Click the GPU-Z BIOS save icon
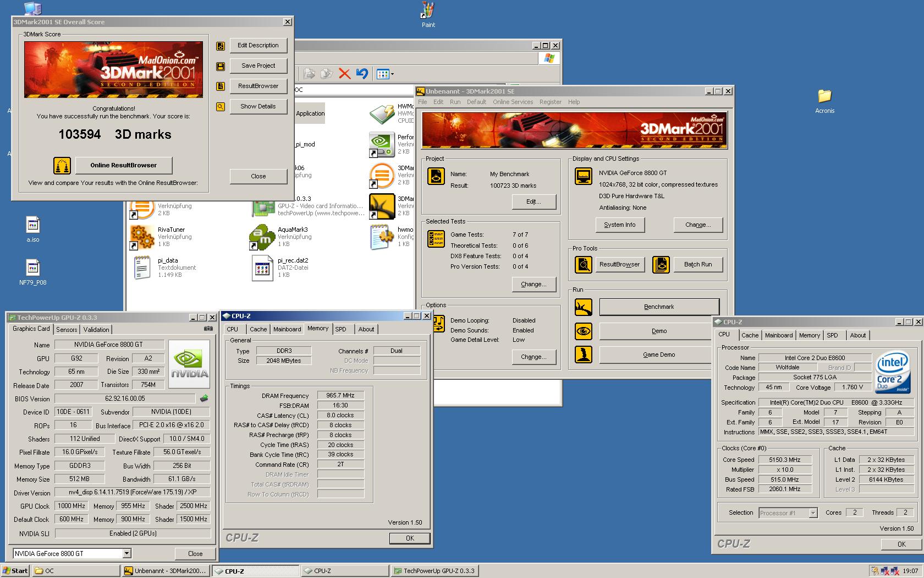The image size is (924, 578). 204,399
